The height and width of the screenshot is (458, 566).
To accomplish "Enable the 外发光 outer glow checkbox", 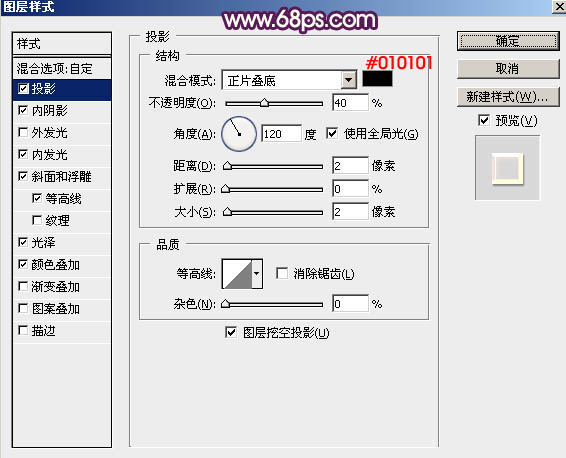I will click(23, 132).
